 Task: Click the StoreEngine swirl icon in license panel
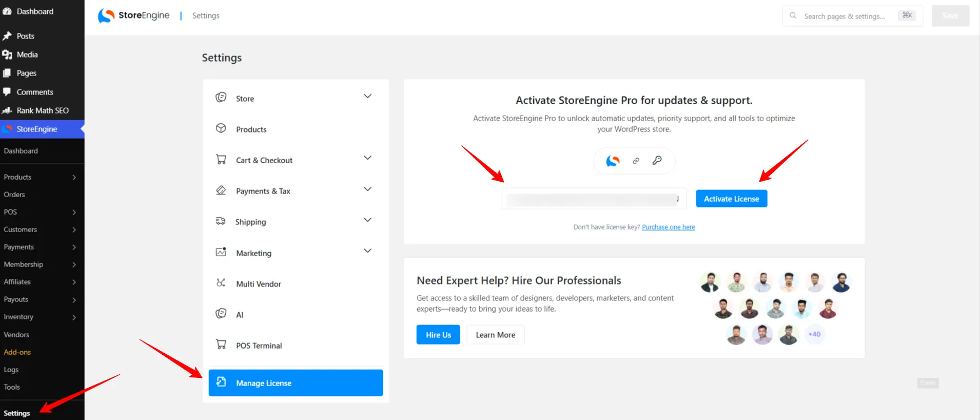(613, 161)
